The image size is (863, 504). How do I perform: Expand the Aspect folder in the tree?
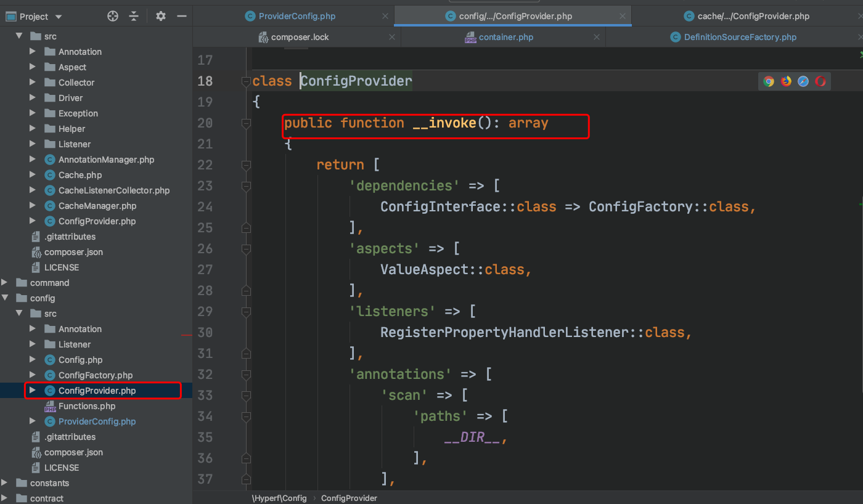tap(33, 67)
